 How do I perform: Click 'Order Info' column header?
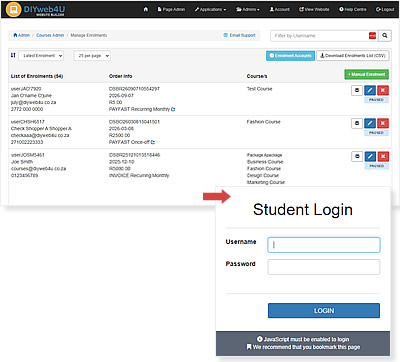coord(120,76)
